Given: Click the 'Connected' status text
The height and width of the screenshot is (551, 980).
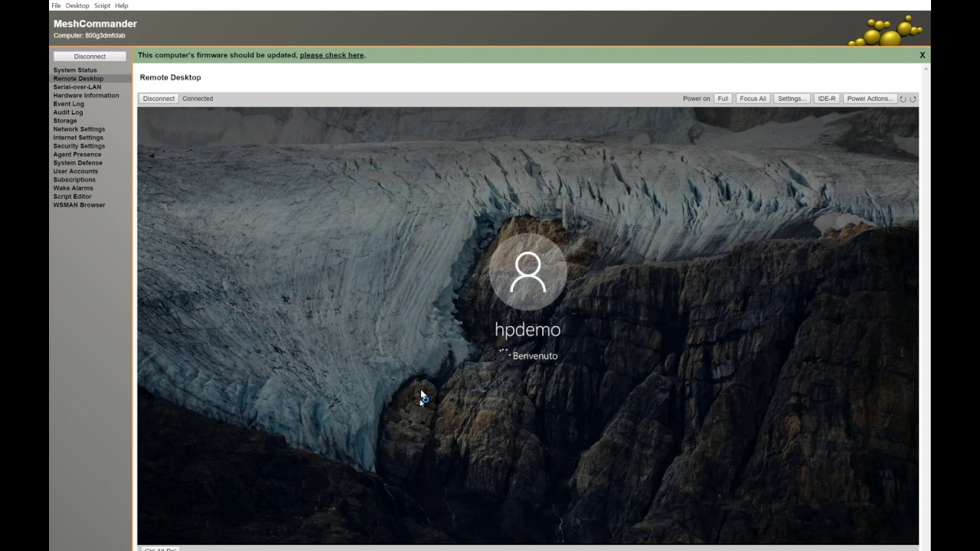Looking at the screenshot, I should pyautogui.click(x=198, y=99).
